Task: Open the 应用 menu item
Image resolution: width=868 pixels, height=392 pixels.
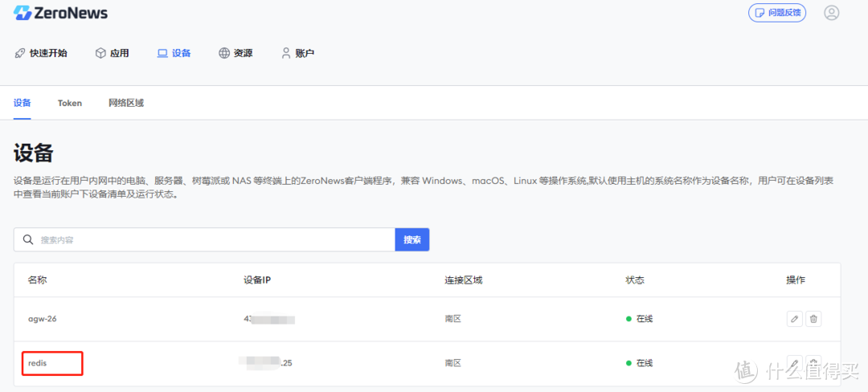Action: point(113,54)
